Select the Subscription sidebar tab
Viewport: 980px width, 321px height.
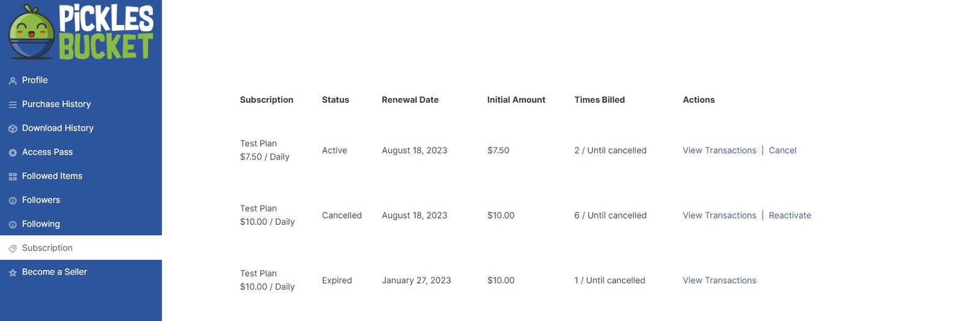pos(47,248)
